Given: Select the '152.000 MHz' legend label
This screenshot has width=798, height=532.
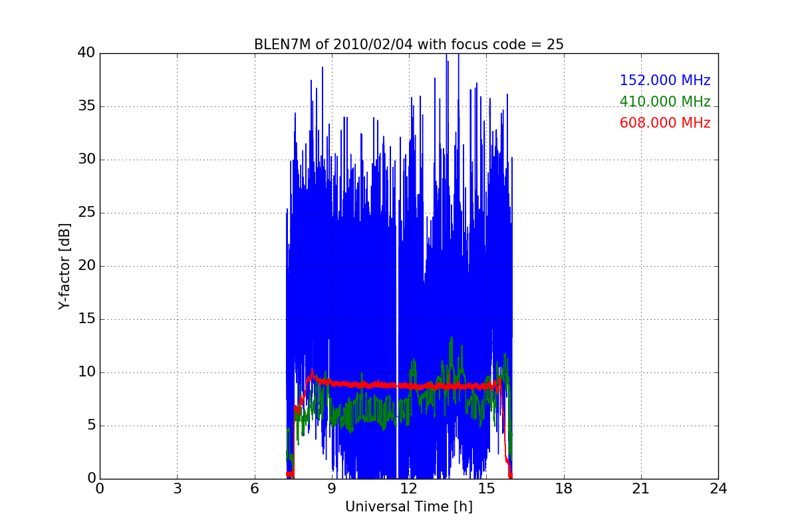Looking at the screenshot, I should pyautogui.click(x=665, y=80).
